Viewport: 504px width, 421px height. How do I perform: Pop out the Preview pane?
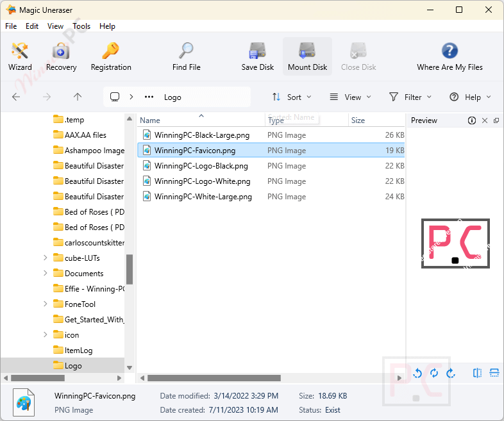[x=496, y=120]
